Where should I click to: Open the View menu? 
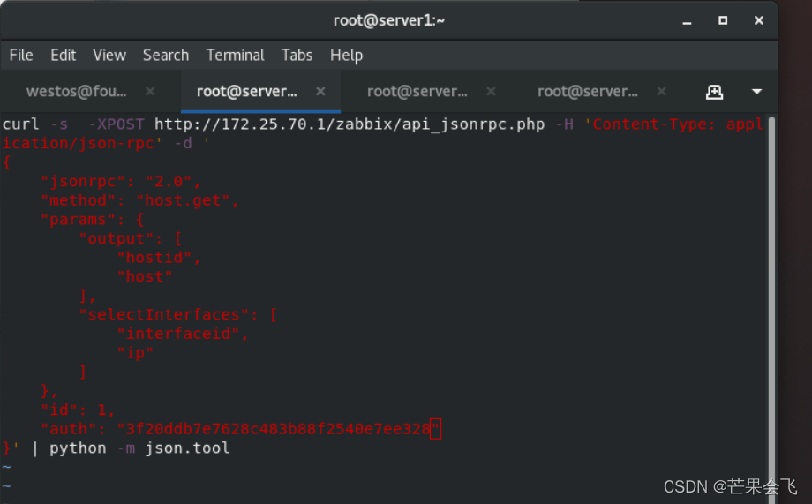point(109,55)
